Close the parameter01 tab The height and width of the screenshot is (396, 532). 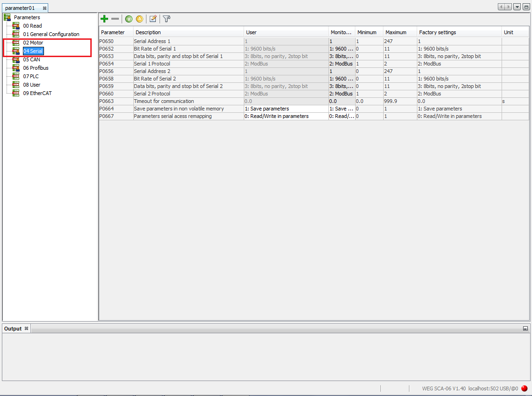click(44, 8)
